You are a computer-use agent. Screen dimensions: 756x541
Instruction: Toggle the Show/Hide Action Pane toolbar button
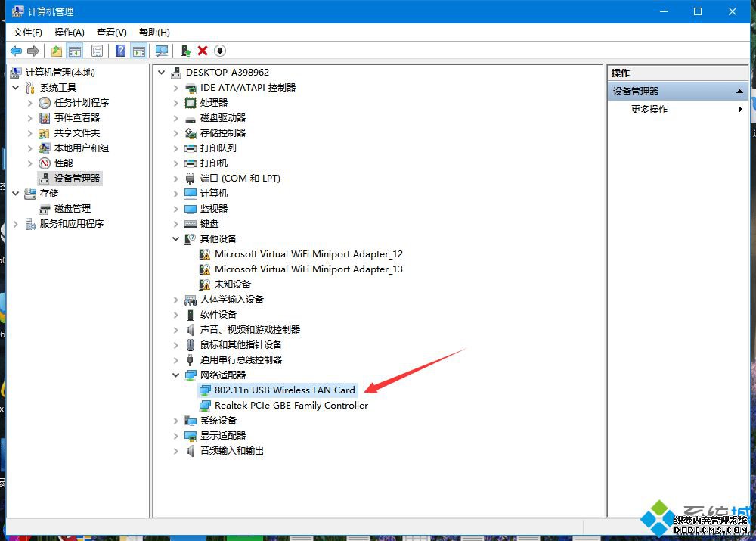[139, 51]
